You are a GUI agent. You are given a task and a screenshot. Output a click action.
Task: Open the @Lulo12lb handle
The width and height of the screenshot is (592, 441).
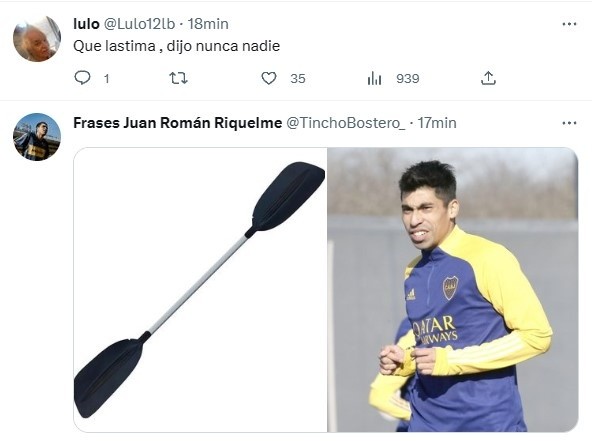click(x=139, y=24)
